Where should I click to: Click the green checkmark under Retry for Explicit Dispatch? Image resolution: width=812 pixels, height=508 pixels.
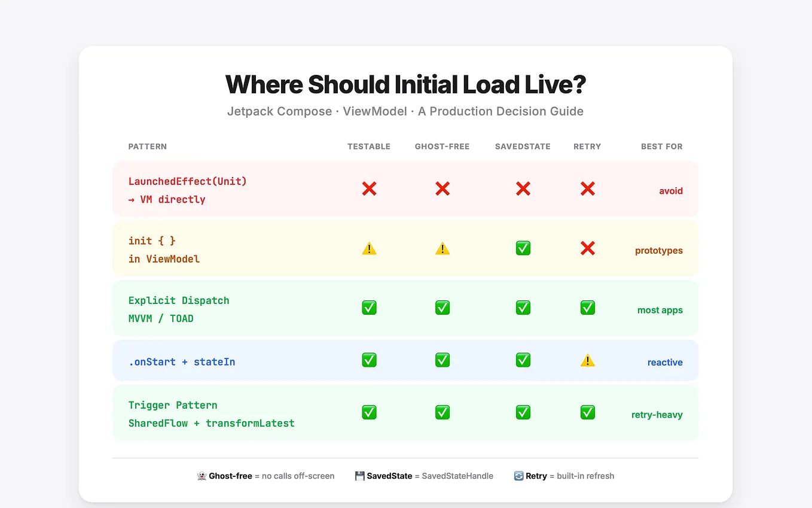(587, 307)
